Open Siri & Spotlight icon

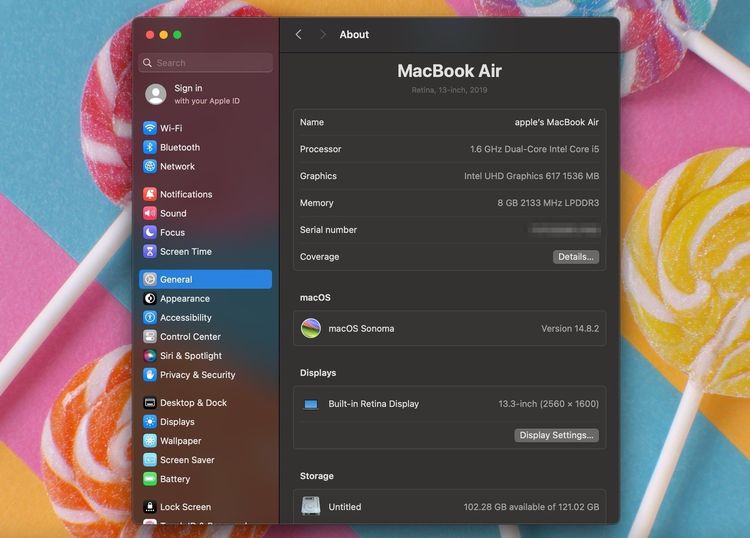coord(150,356)
